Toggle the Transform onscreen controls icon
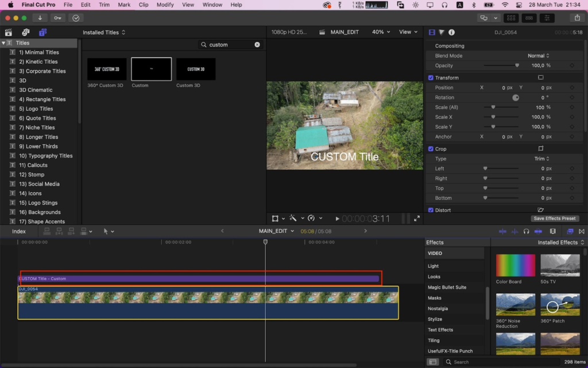 (541, 78)
